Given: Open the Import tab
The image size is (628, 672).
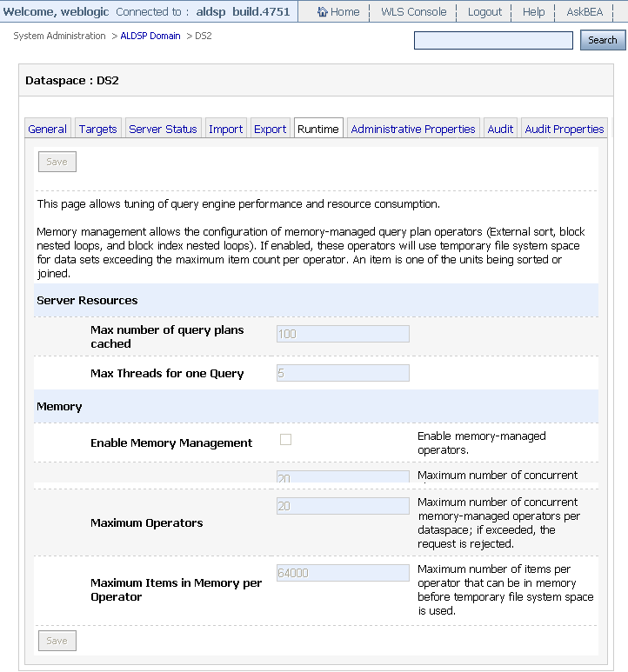Looking at the screenshot, I should [x=226, y=129].
